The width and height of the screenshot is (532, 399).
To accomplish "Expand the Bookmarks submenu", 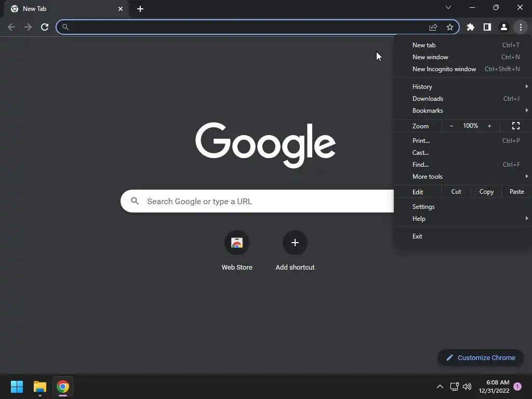I will click(x=463, y=111).
